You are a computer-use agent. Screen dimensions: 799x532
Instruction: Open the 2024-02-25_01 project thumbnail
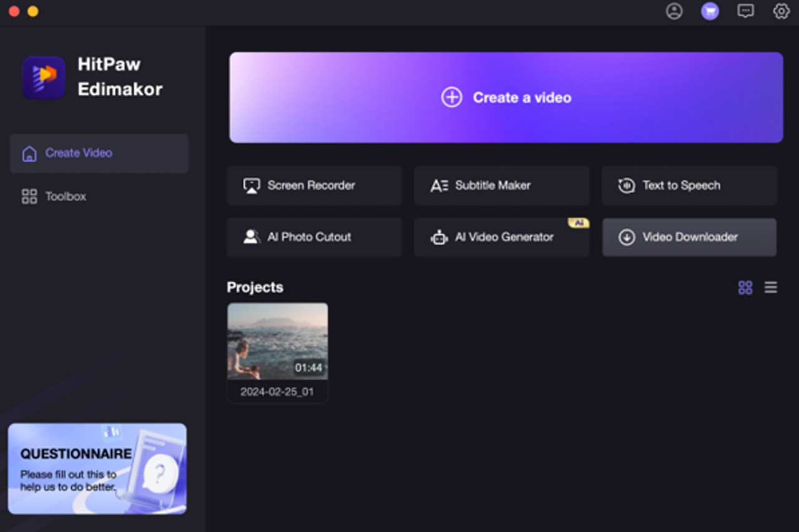tap(278, 341)
